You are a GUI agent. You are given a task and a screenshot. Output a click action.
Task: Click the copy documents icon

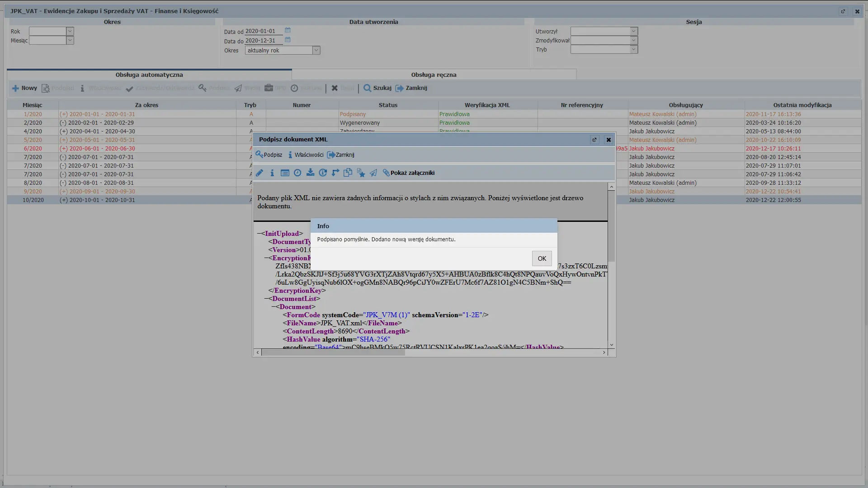pos(348,173)
